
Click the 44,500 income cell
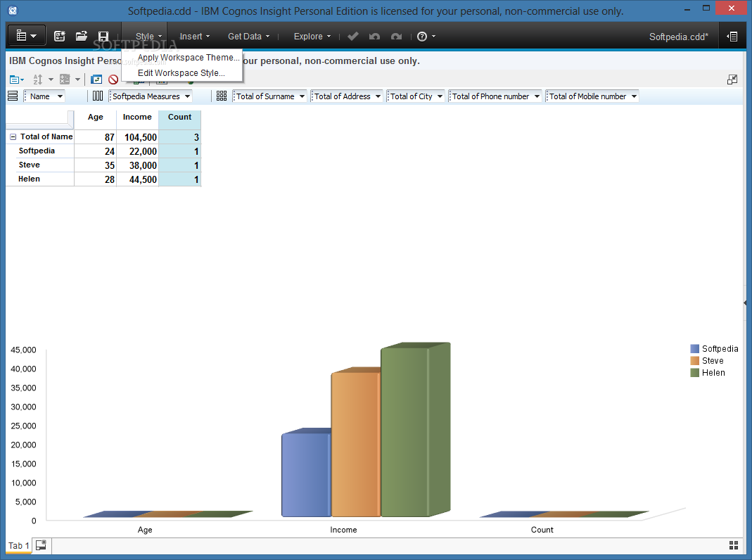tap(138, 180)
